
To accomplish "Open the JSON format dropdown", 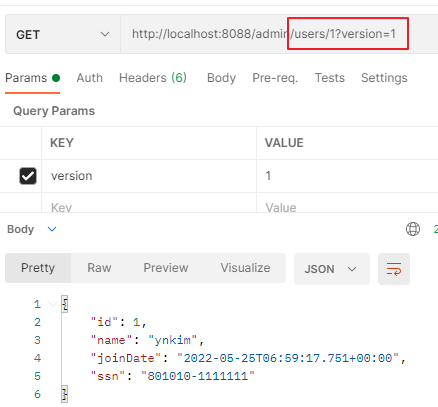I will click(x=332, y=269).
